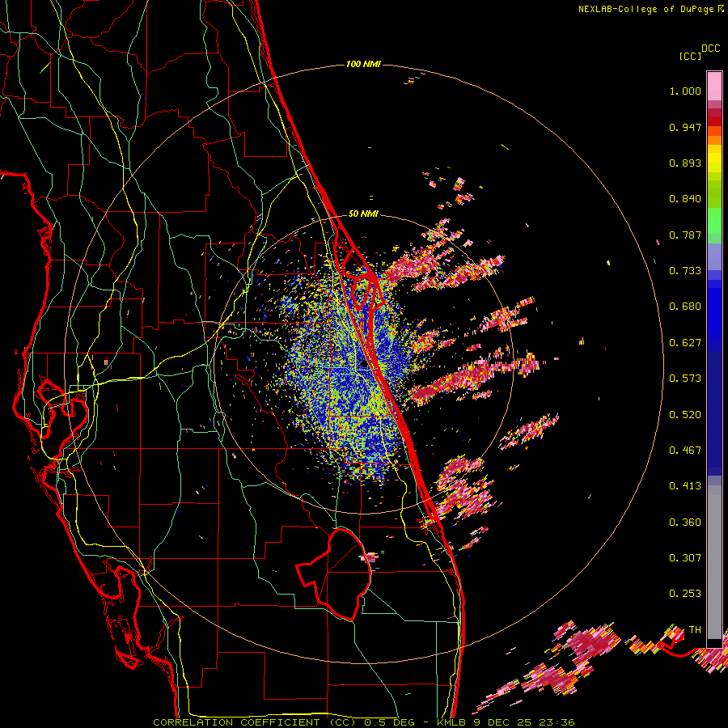The image size is (728, 728).
Task: Click the 0.413 scale value
Action: click(x=685, y=486)
